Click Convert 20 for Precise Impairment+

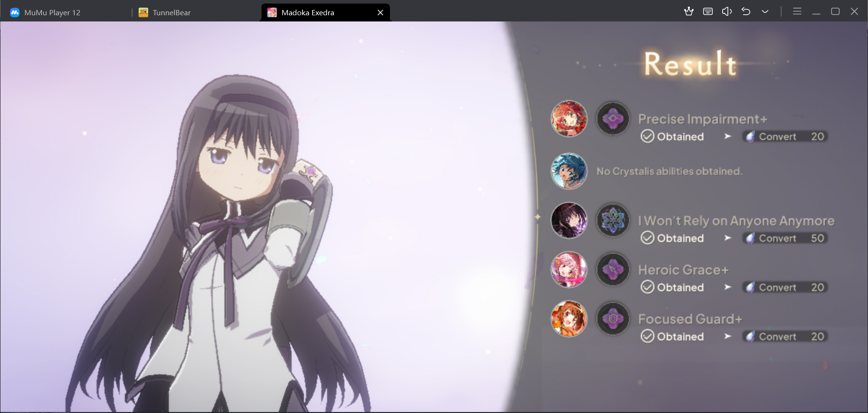point(785,136)
